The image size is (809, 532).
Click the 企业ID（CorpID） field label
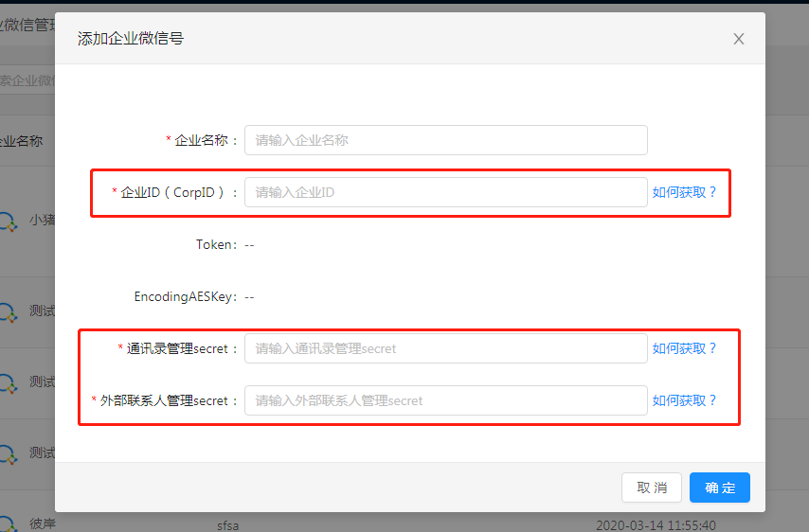(x=174, y=192)
